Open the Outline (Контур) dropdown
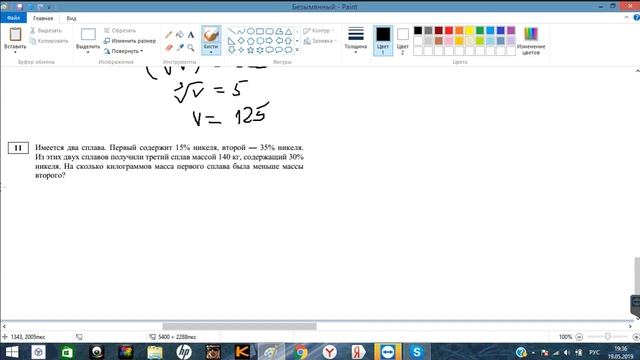This screenshot has height=360, width=640. [x=319, y=31]
